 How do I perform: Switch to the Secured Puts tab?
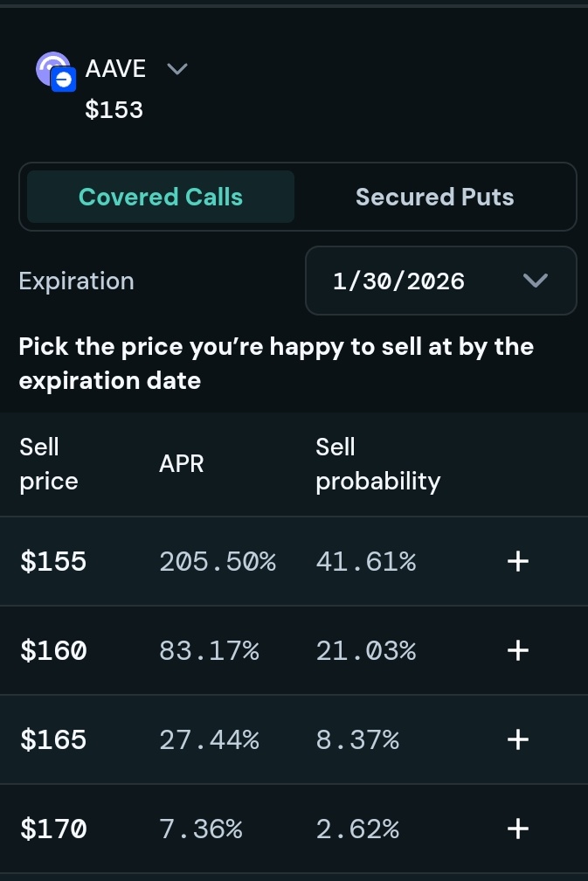coord(434,197)
